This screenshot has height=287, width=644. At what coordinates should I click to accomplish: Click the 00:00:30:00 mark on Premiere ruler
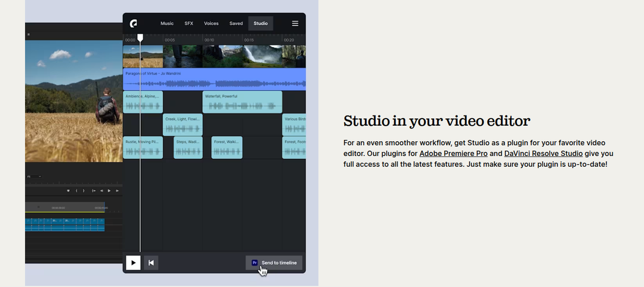coord(58,208)
